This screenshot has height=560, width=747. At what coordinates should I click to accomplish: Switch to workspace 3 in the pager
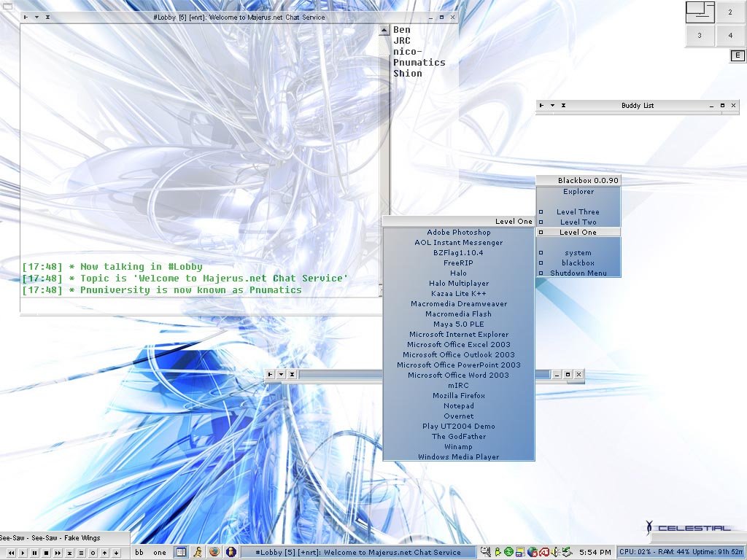pos(700,34)
